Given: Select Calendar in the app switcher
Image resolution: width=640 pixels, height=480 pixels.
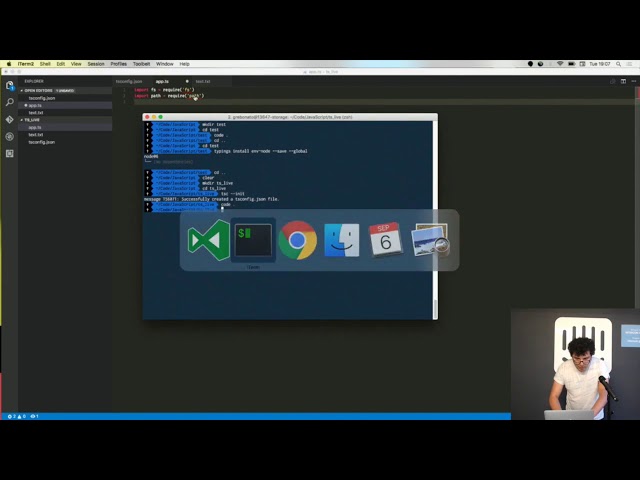Looking at the screenshot, I should [385, 240].
